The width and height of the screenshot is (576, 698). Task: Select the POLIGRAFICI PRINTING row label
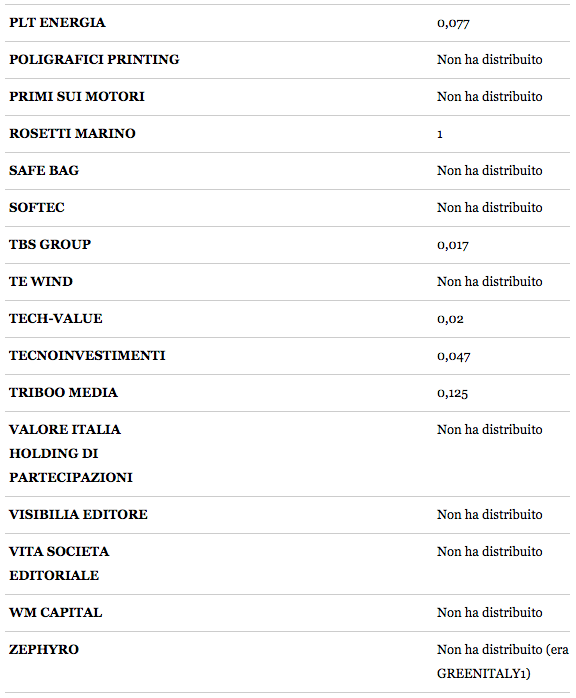94,60
